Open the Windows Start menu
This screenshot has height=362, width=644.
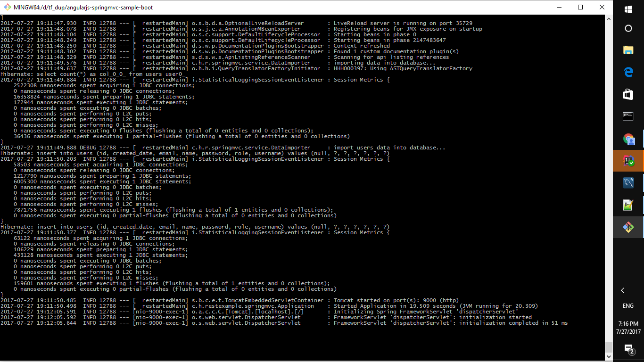(628, 9)
